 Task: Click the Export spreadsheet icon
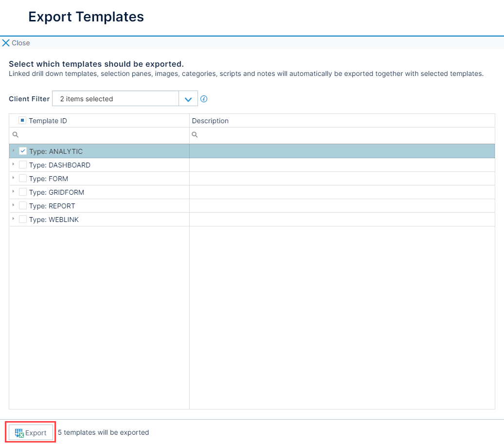coord(19,432)
